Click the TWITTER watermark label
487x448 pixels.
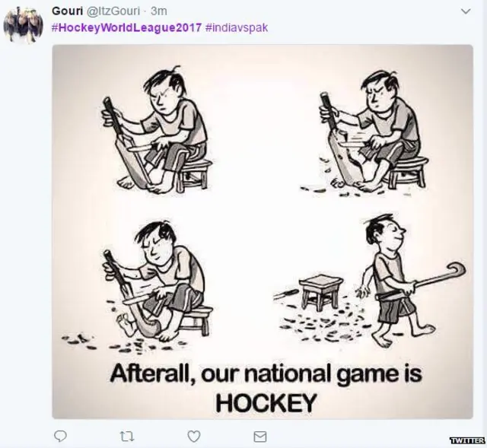point(467,440)
